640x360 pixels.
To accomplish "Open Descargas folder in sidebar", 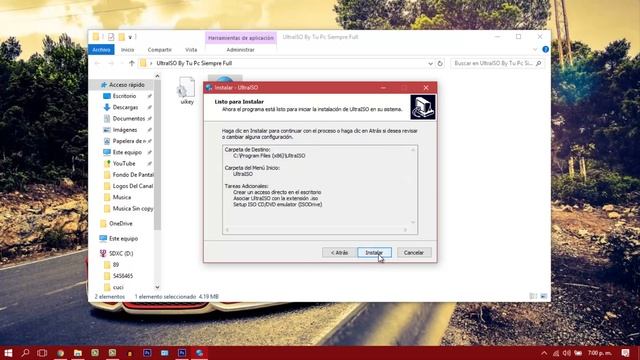I will pyautogui.click(x=125, y=107).
